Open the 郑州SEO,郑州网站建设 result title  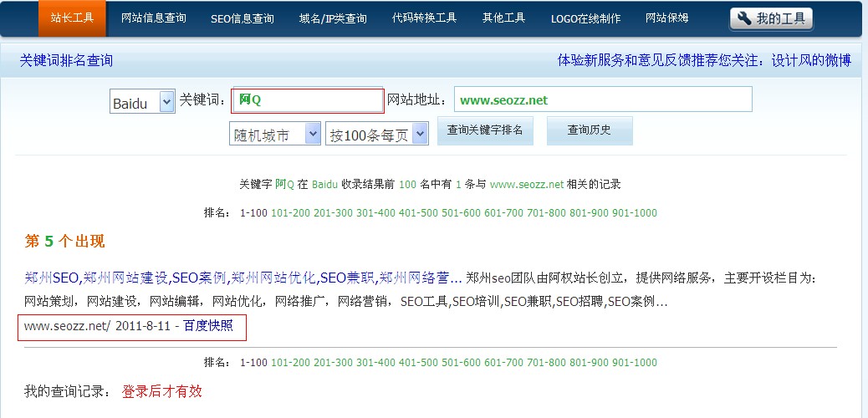(x=243, y=278)
